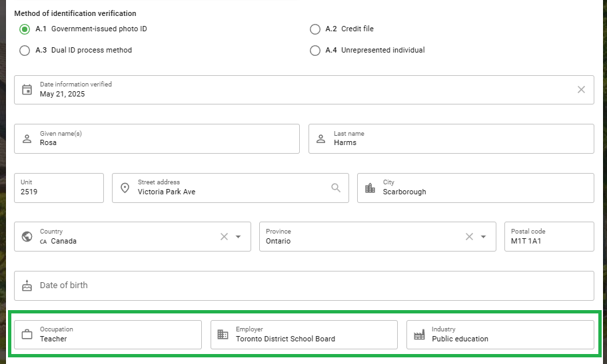Click the location pin icon in Street address

coord(125,188)
